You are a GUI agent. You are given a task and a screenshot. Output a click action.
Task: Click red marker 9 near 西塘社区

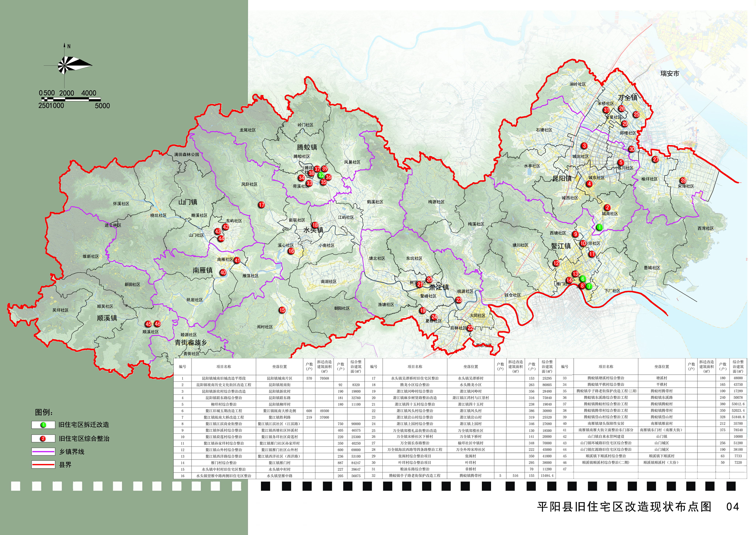575,234
